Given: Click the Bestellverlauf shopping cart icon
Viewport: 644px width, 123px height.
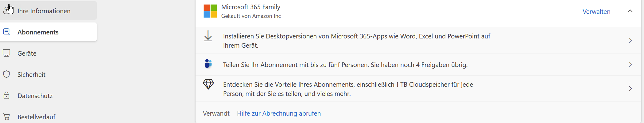Looking at the screenshot, I should click(6, 117).
